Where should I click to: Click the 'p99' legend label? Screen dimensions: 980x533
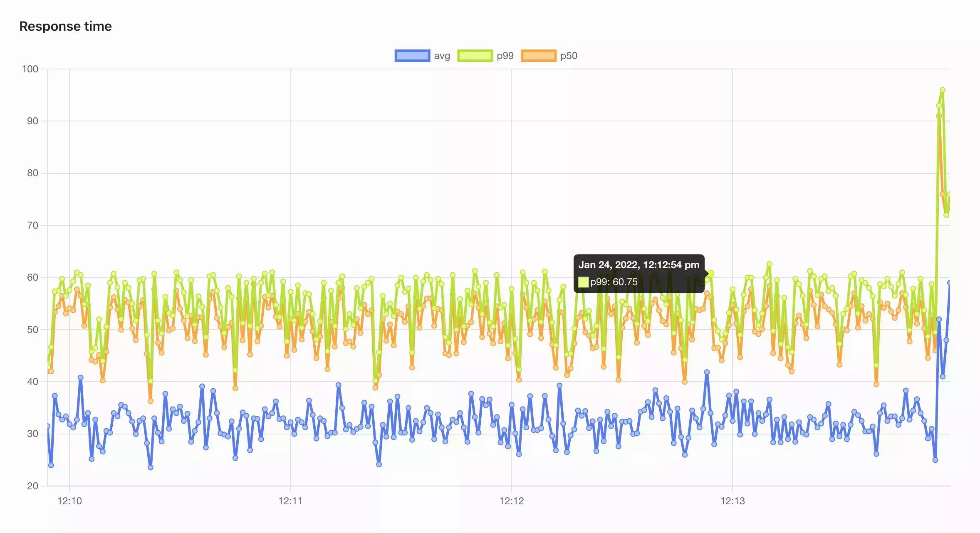coord(505,56)
